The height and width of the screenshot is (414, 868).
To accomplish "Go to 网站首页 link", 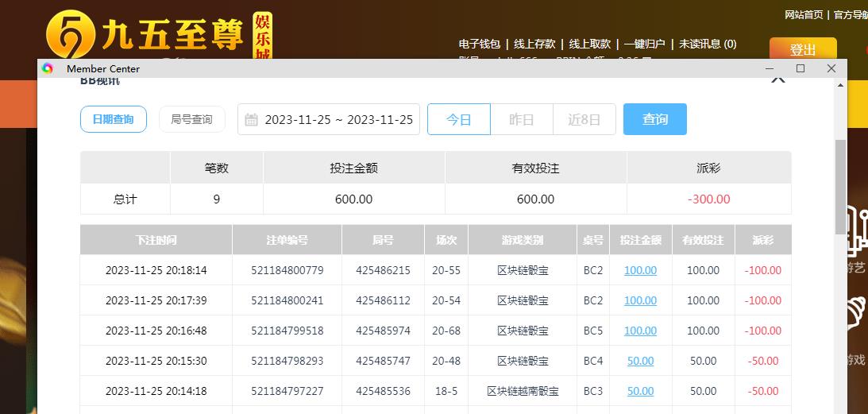I will (x=804, y=14).
